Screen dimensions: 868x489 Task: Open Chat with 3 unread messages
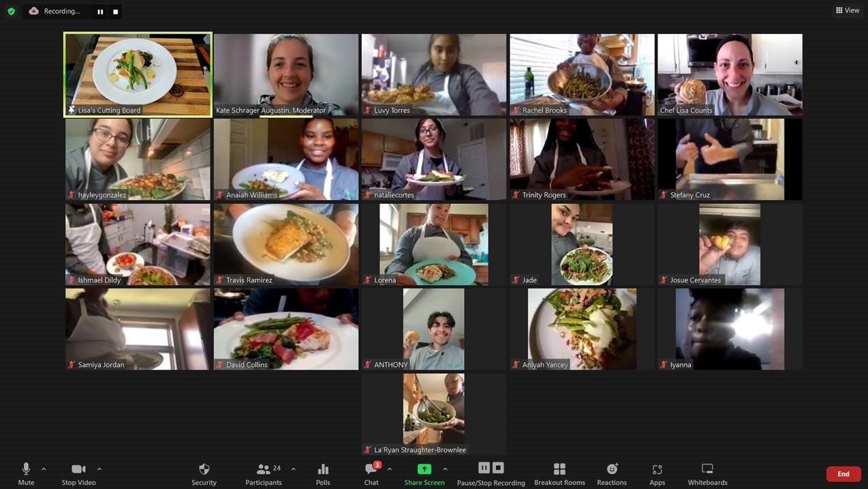pos(371,469)
